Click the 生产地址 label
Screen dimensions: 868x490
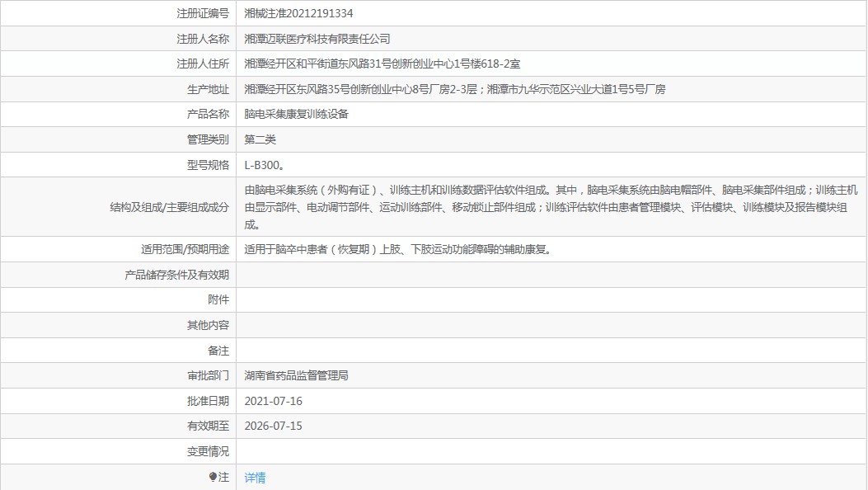pyautogui.click(x=208, y=89)
